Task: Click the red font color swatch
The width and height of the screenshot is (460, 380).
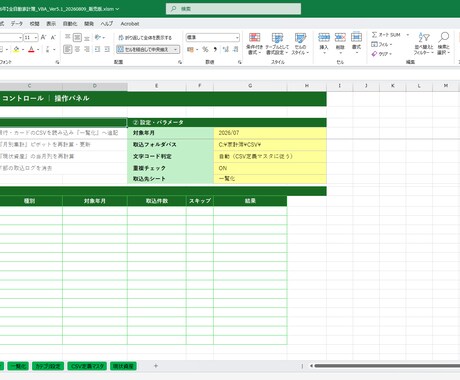Action: pos(31,50)
